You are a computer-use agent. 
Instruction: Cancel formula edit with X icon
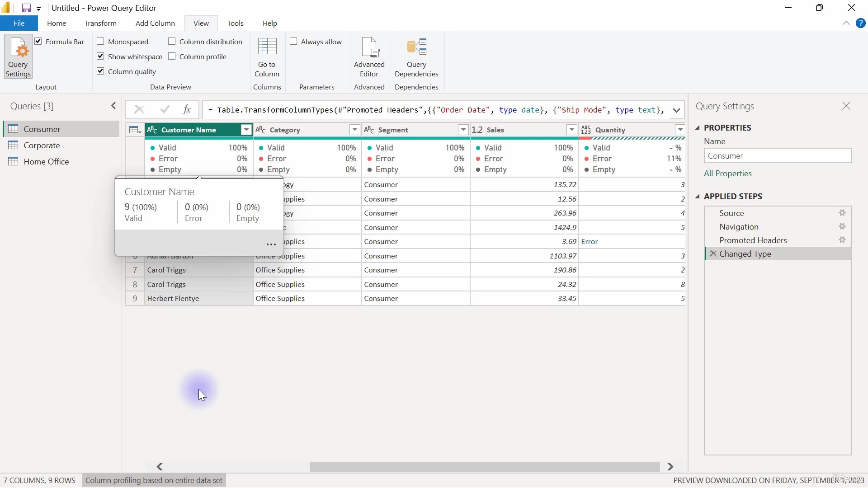click(x=139, y=110)
